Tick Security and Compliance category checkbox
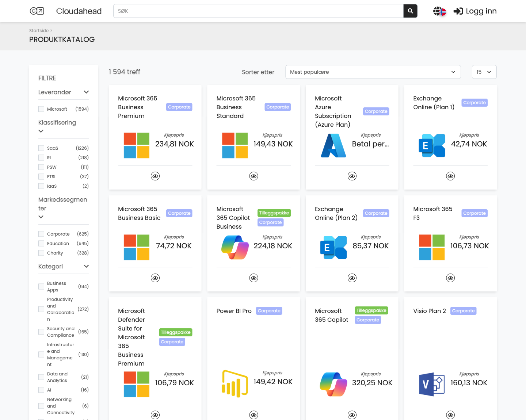526x420 pixels. pyautogui.click(x=41, y=332)
